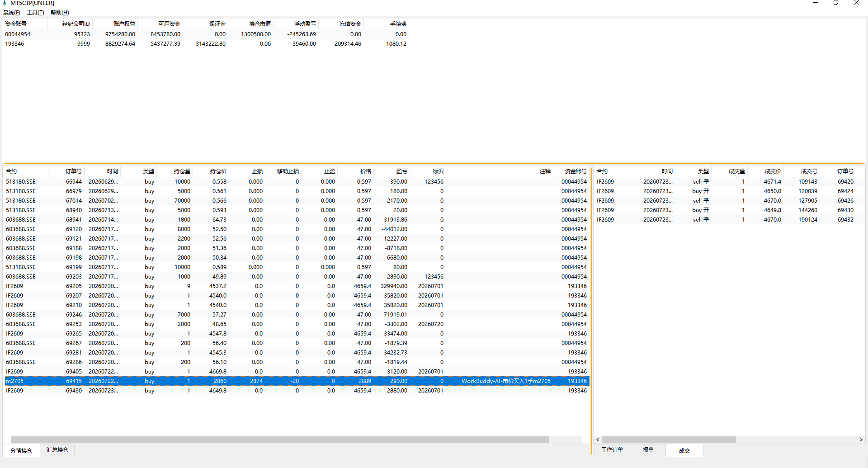Sort positions by 持仓价 column header
Image resolution: width=868 pixels, height=468 pixels.
tap(211, 171)
